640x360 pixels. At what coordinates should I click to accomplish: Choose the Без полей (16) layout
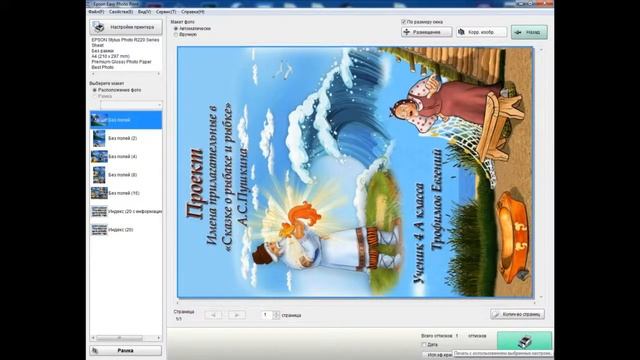click(x=126, y=193)
